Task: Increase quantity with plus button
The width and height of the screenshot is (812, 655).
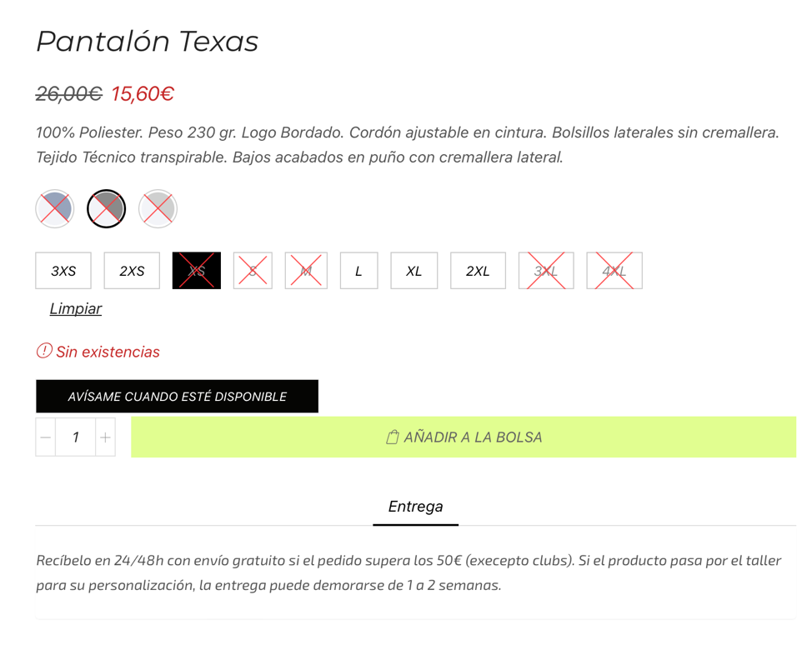Action: tap(105, 437)
